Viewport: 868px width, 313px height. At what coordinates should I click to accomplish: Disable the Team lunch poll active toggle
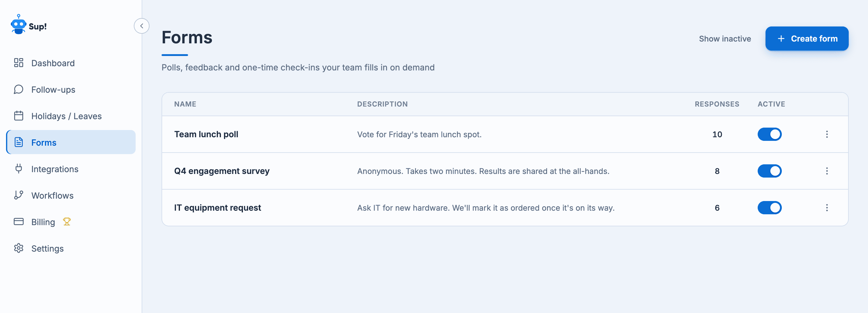[x=769, y=134]
